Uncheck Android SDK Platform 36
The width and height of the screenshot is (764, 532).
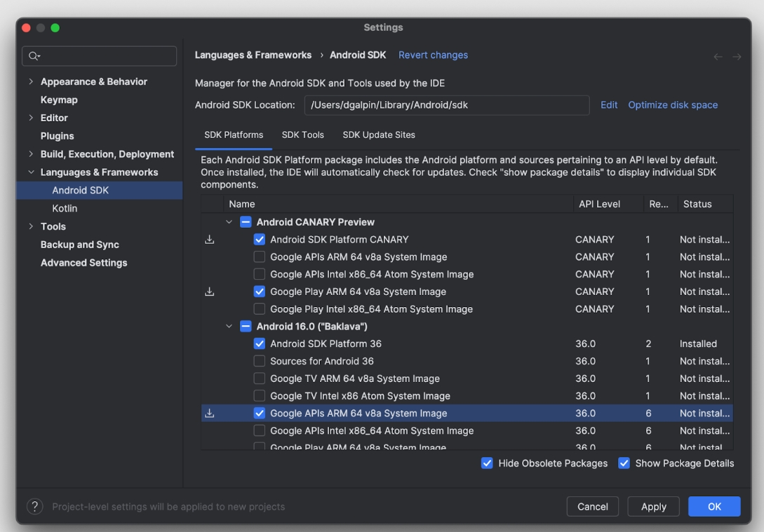point(259,343)
